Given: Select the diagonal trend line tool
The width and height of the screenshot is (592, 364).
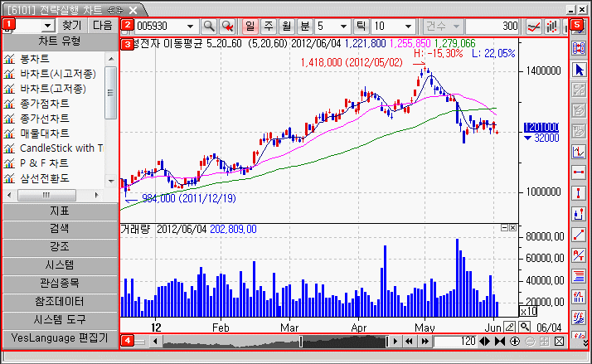Looking at the screenshot, I should (580, 234).
